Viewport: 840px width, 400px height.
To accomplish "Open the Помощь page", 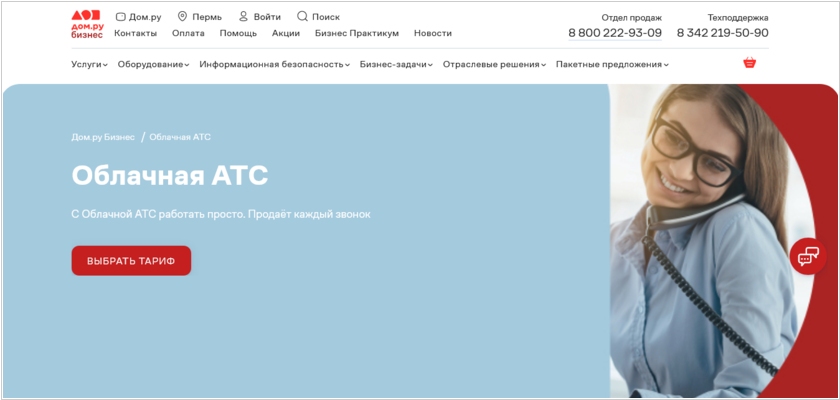I will (238, 33).
